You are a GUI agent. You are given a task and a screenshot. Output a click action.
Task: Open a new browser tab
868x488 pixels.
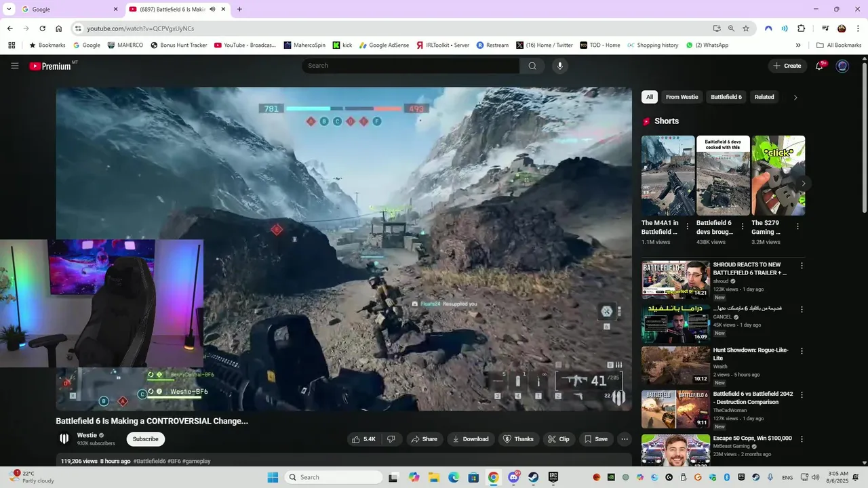pyautogui.click(x=239, y=9)
